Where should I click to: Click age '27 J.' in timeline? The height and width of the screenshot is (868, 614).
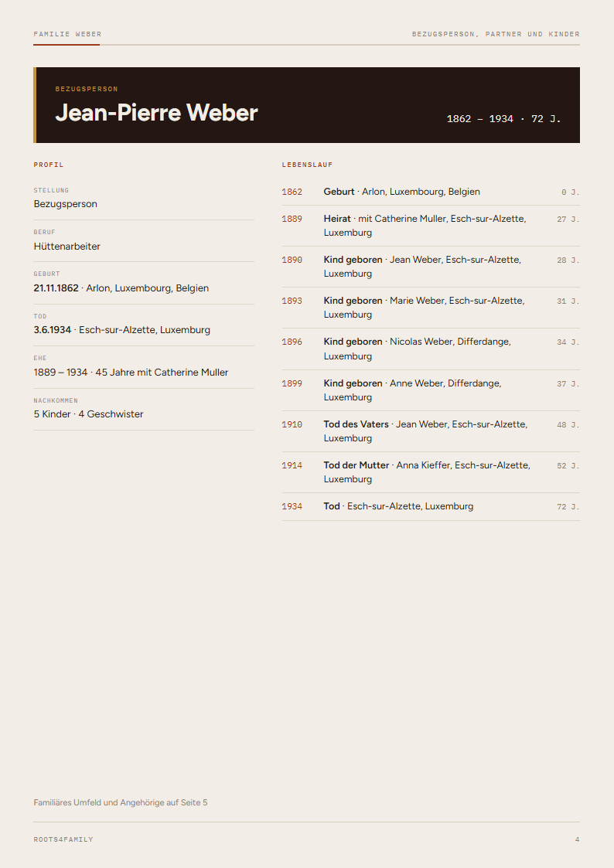(568, 220)
